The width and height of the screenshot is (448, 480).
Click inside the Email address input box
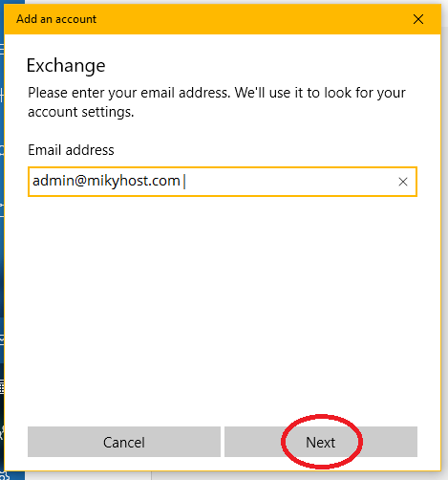coord(223,182)
